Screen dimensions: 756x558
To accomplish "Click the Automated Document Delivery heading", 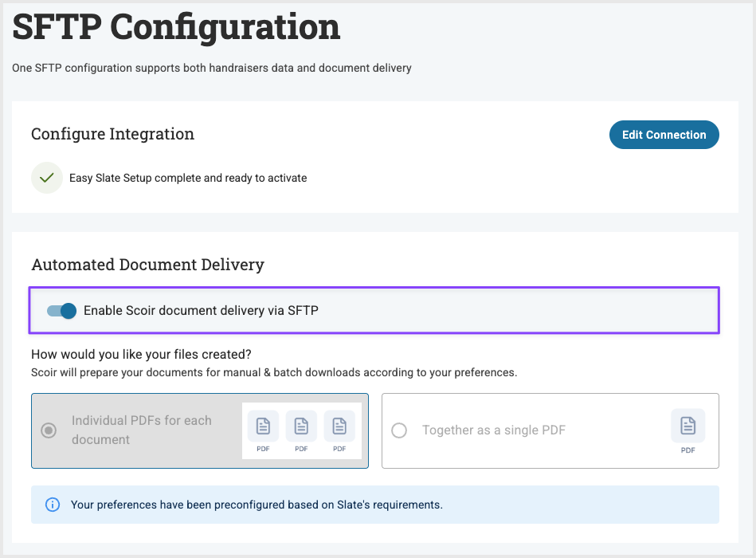I will [147, 264].
